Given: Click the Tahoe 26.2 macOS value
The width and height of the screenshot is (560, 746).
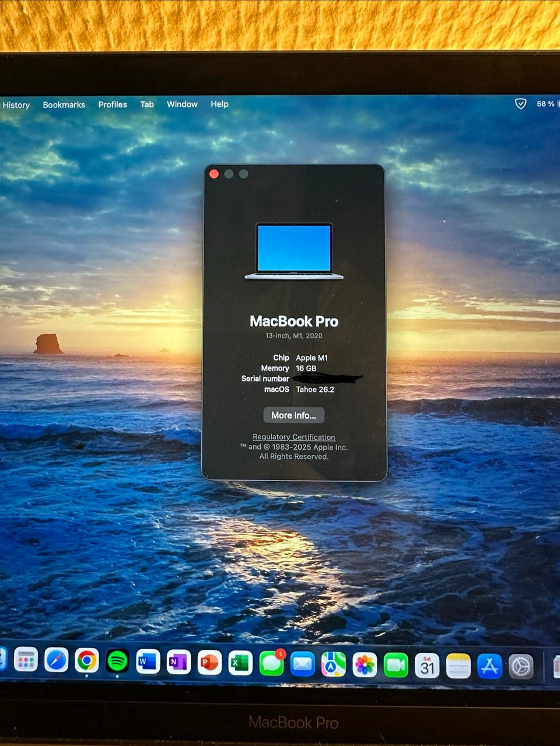Looking at the screenshot, I should 315,390.
